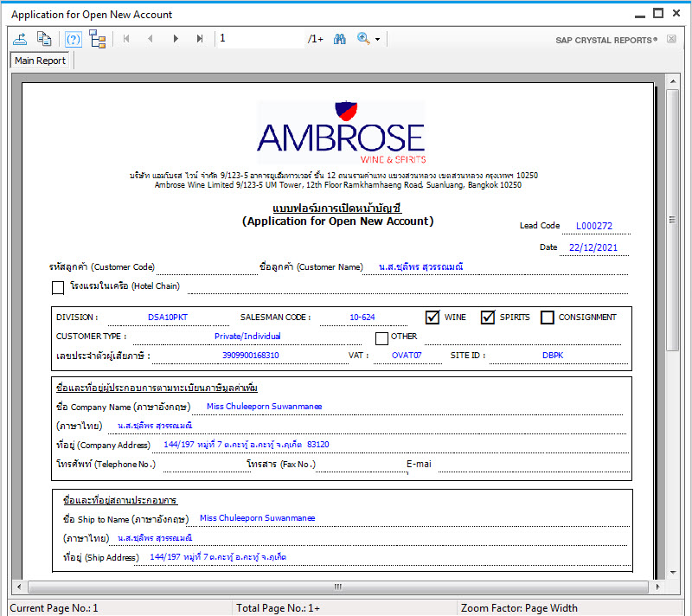Click the customer type Private/Individual
The width and height of the screenshot is (692, 616).
pos(247,337)
